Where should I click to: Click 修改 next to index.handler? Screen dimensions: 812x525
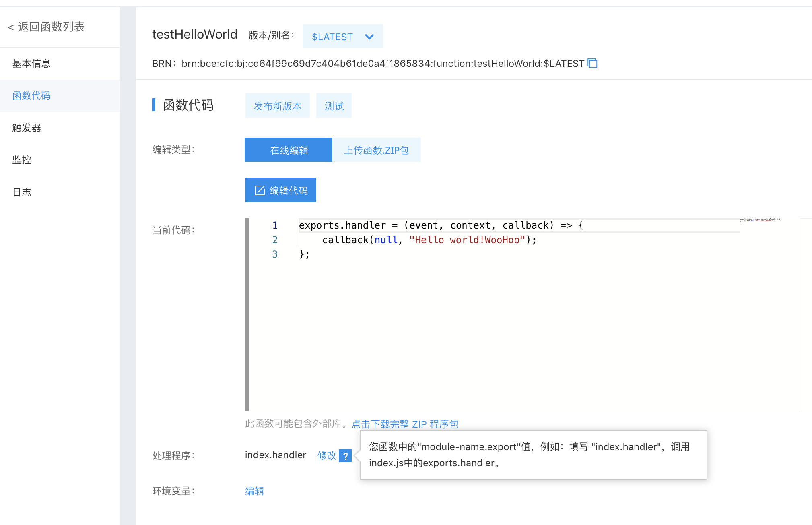click(x=326, y=455)
